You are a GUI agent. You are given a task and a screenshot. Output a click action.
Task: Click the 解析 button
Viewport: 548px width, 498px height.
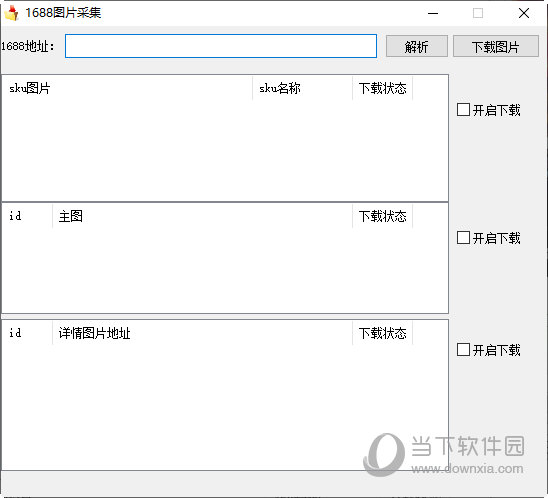click(x=417, y=46)
